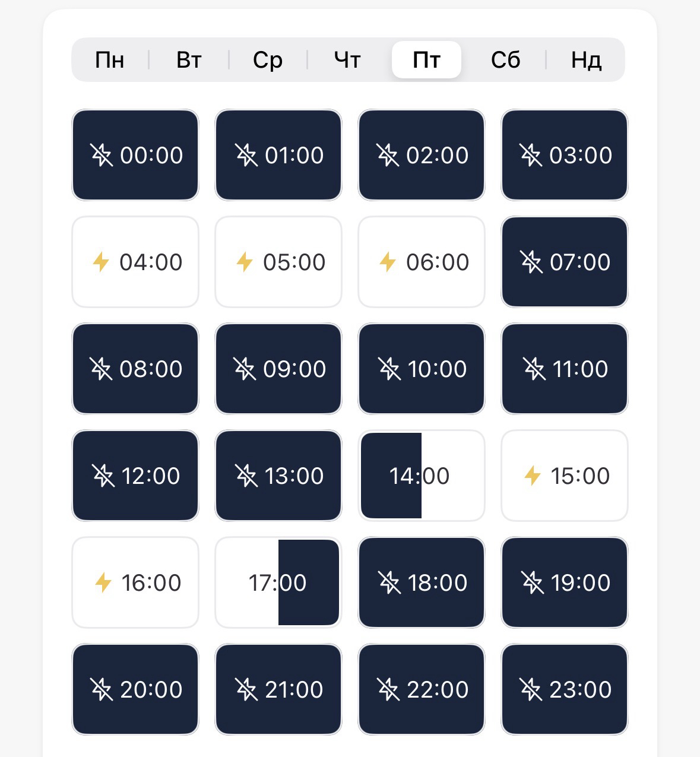The image size is (700, 757).
Task: Click the yellow lightning icon at 15:00
Action: (533, 476)
